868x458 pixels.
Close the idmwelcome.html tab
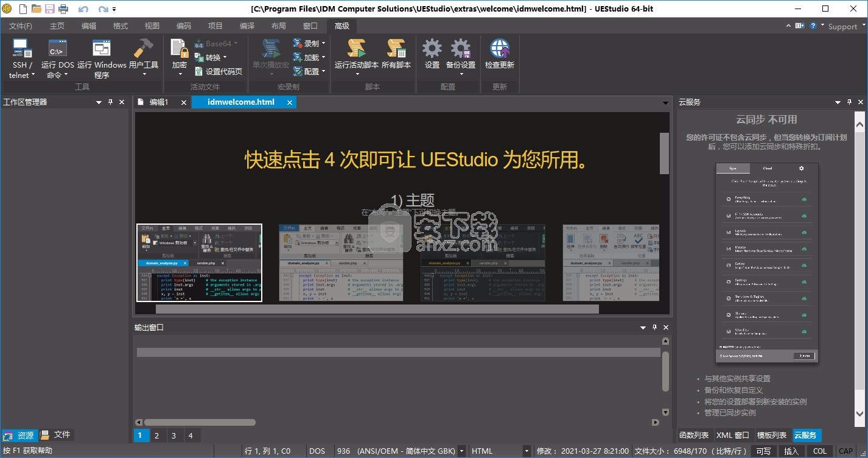pos(290,103)
